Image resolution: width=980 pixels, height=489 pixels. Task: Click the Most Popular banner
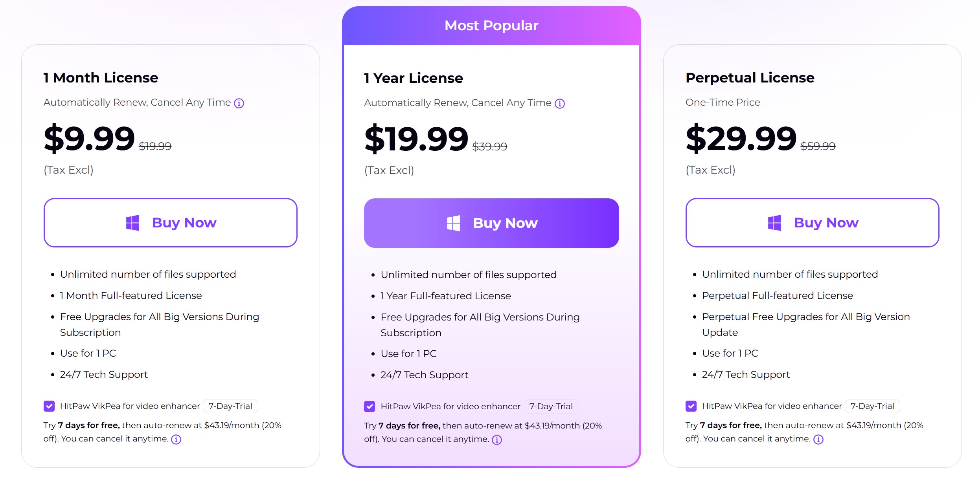(x=491, y=26)
